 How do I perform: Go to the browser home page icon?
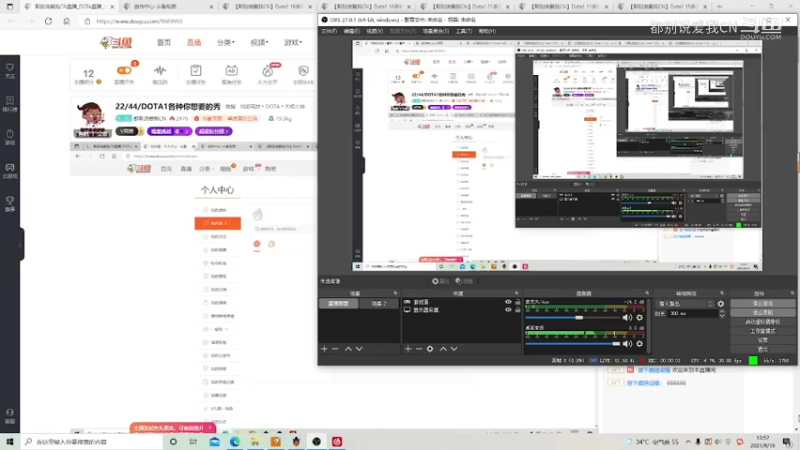coord(66,21)
